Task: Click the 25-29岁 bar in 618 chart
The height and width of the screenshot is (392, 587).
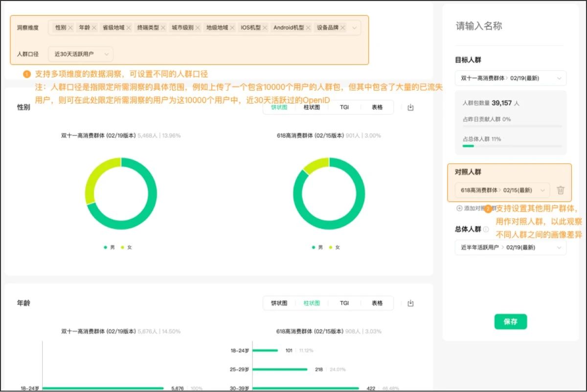Action: point(280,370)
